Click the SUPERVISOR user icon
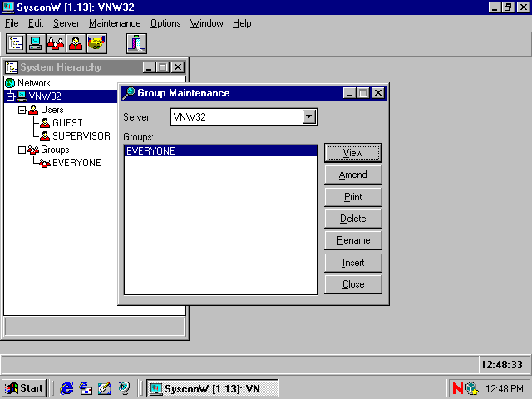This screenshot has width=532, height=399. coord(45,136)
